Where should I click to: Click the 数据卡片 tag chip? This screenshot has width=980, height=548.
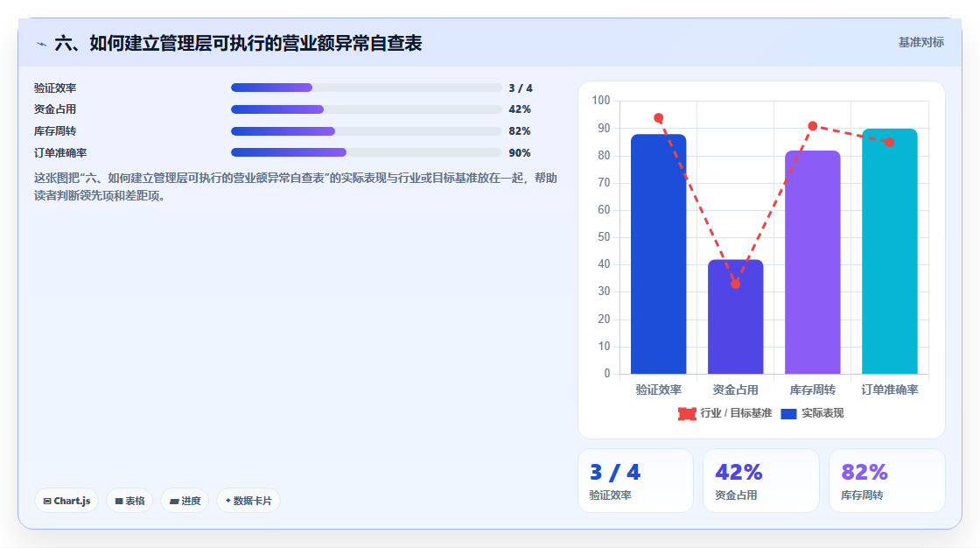click(x=248, y=501)
